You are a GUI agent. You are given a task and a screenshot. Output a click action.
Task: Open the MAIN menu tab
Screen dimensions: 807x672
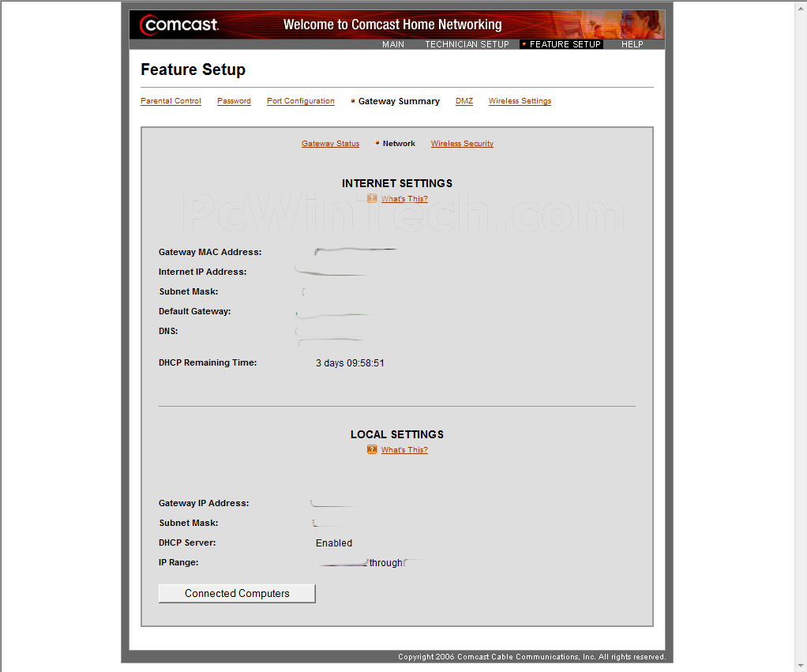(x=393, y=44)
